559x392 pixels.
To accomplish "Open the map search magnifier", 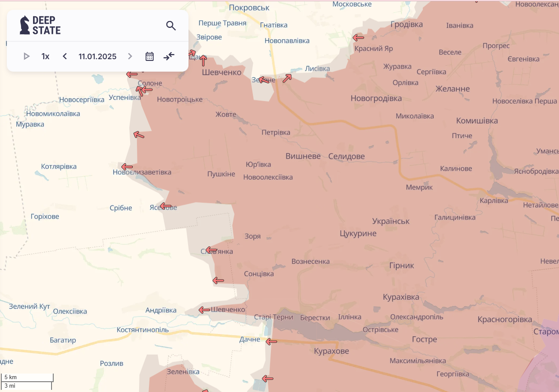I will [x=171, y=26].
